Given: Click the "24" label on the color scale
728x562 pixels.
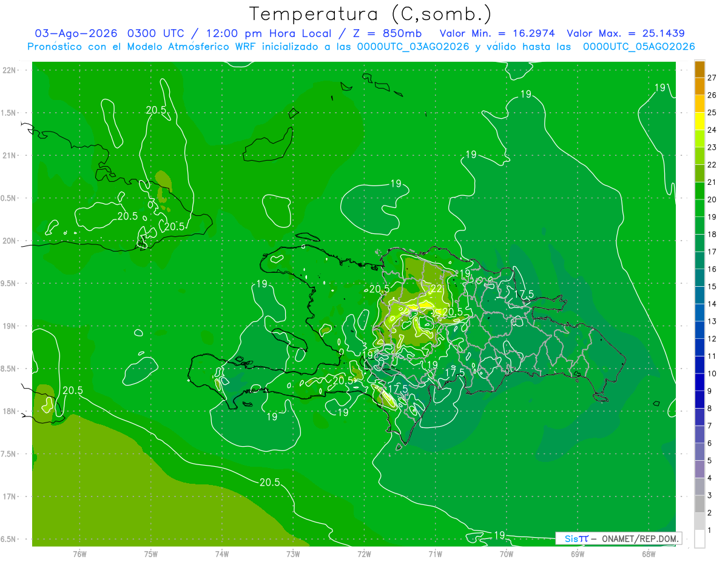Looking at the screenshot, I should (x=712, y=130).
